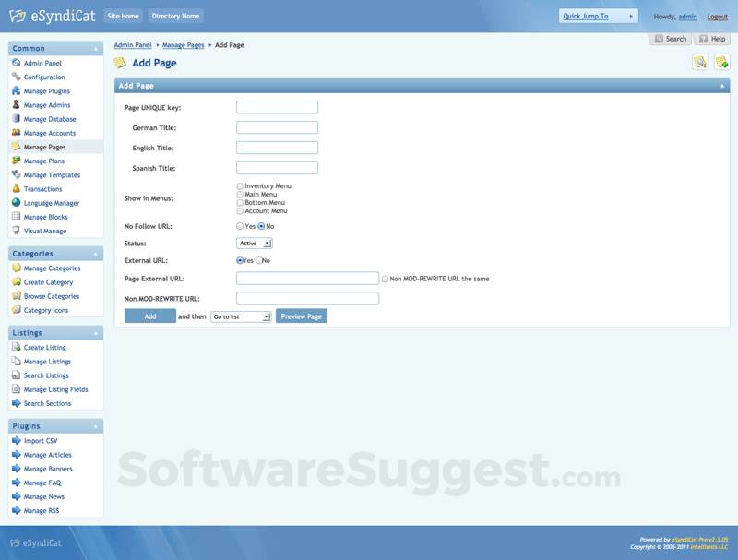
Task: Click the Transactions money bag icon
Action: pyautogui.click(x=16, y=189)
